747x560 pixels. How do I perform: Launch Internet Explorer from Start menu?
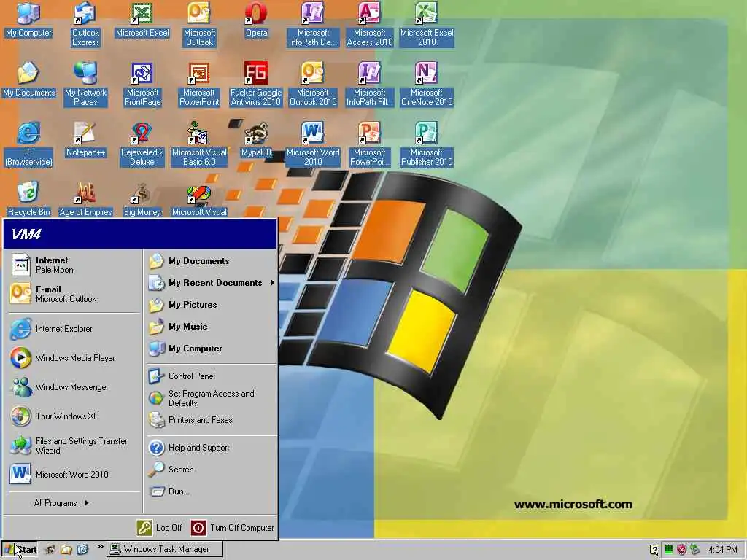[x=74, y=329]
